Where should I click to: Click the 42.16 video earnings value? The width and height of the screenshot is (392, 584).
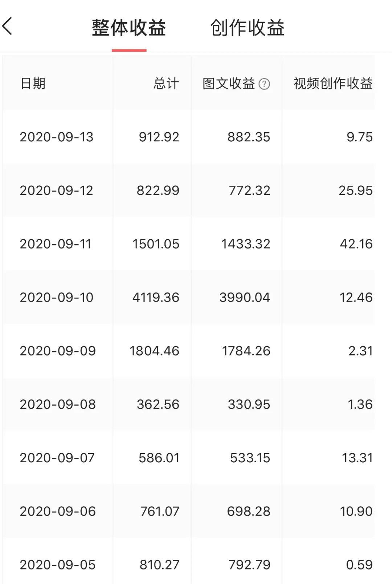[356, 244]
